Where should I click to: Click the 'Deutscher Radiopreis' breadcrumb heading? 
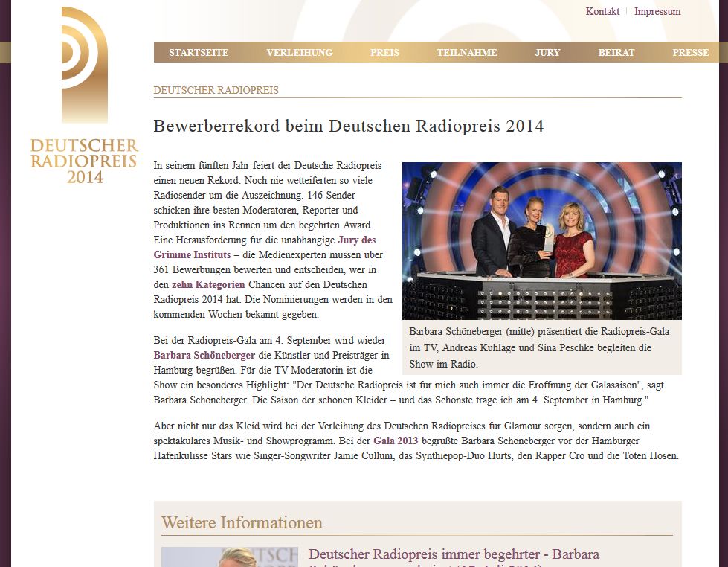pos(216,90)
